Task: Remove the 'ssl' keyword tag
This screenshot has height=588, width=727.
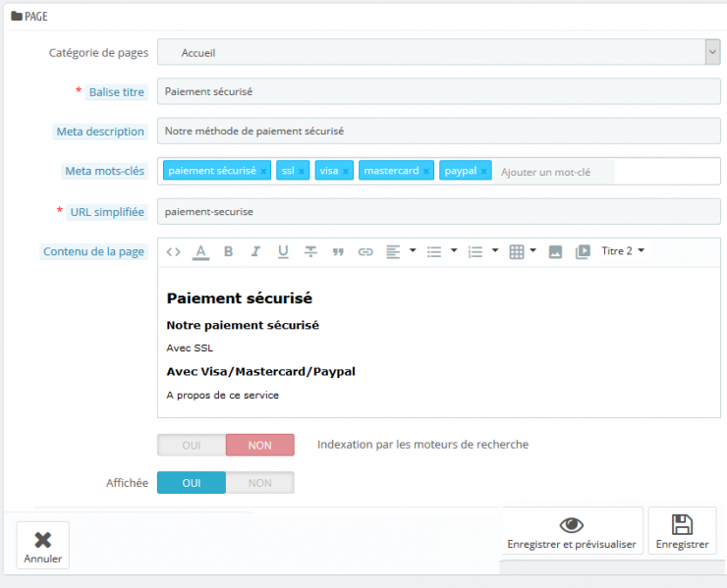Action: point(302,172)
